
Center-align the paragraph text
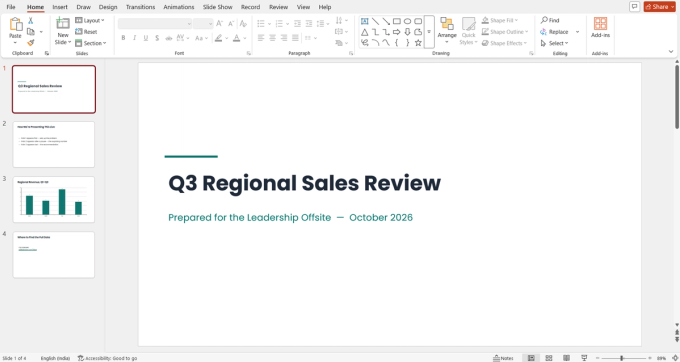(272, 38)
